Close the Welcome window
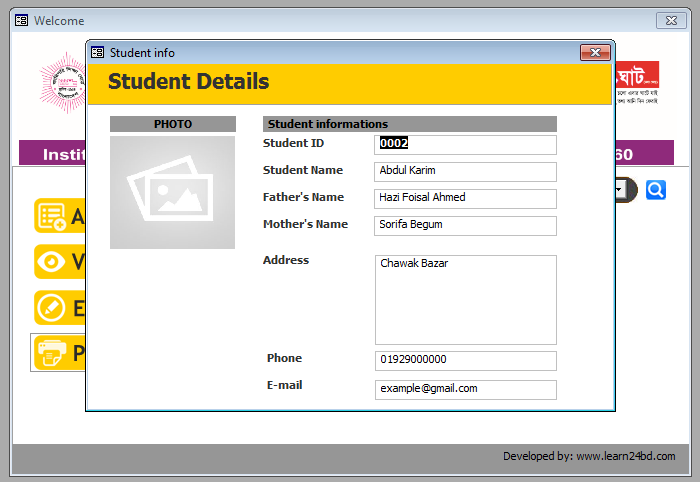 671,21
